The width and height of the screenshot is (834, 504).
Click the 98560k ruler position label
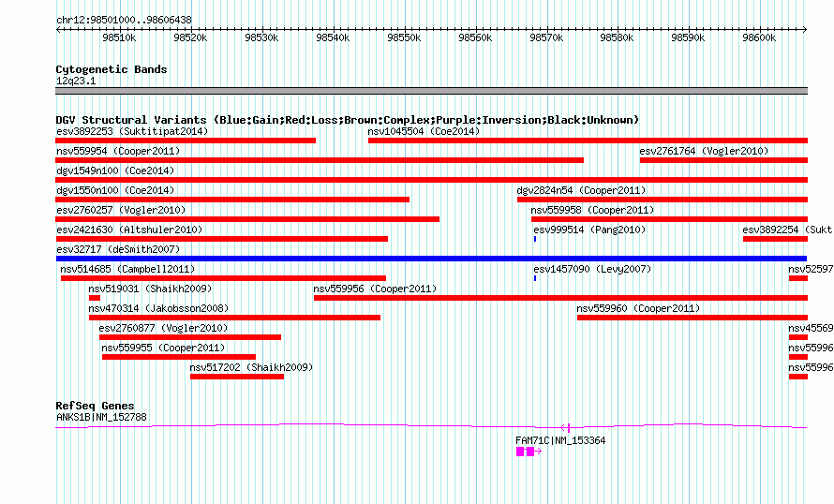click(475, 37)
